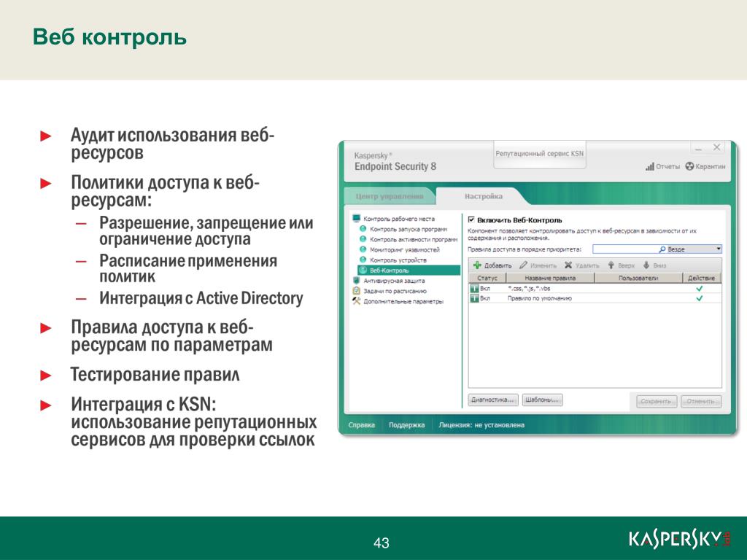Click the Диагностика... button
Viewport: 747px width, 560px height.
492,400
